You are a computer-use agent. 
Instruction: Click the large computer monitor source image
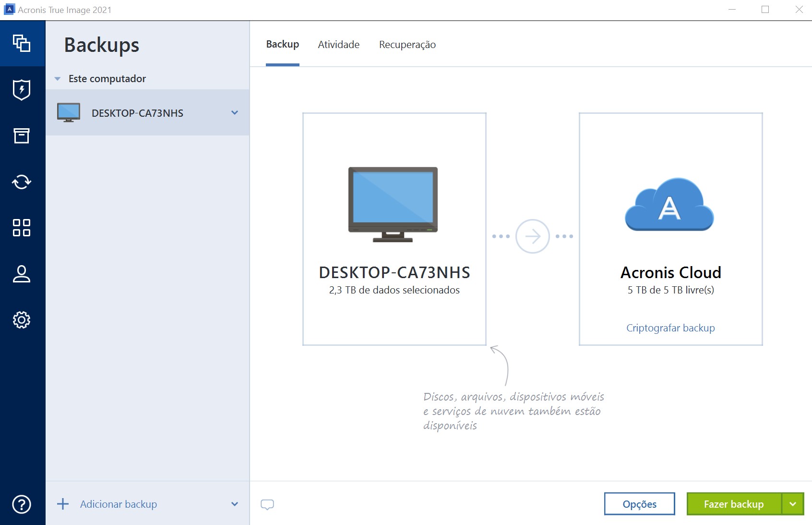coord(393,204)
